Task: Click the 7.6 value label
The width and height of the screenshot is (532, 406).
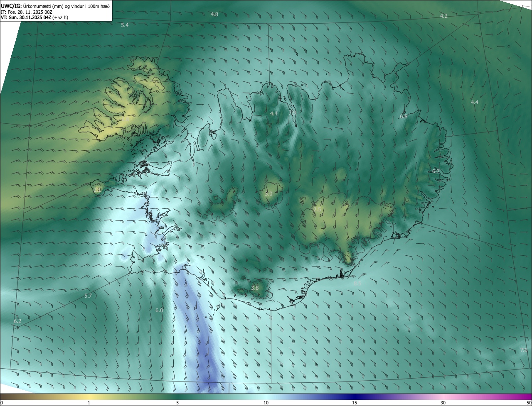Action: tap(524, 350)
